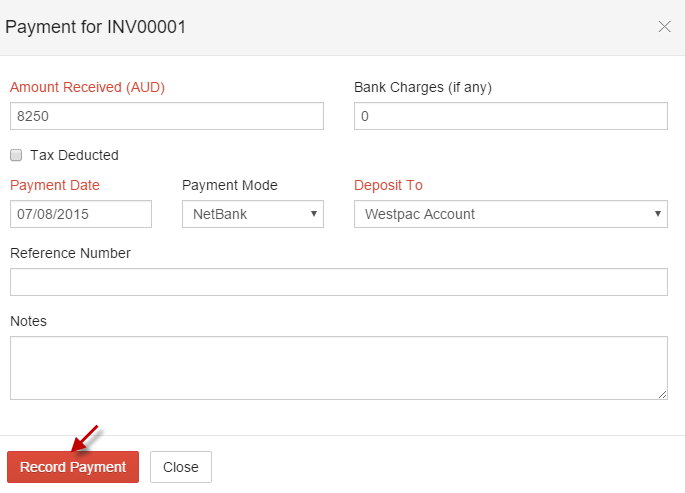Click the red Record Payment button

(73, 467)
